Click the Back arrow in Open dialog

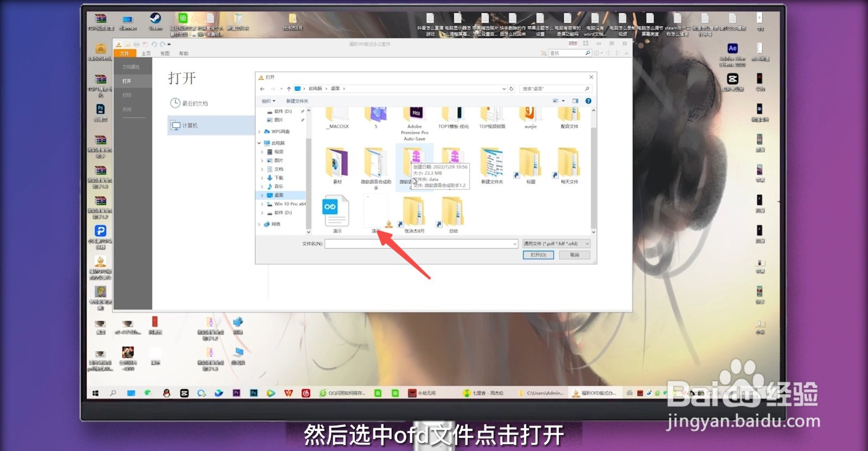[263, 88]
